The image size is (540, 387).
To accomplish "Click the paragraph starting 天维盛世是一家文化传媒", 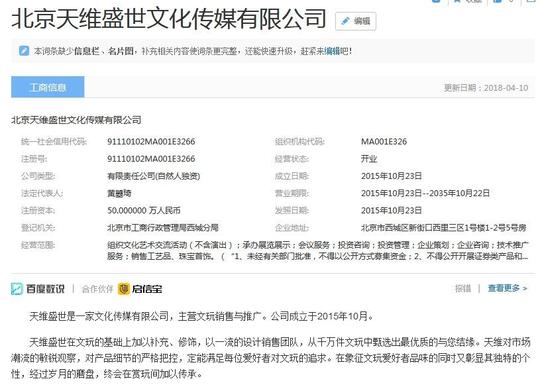I will point(201,316).
